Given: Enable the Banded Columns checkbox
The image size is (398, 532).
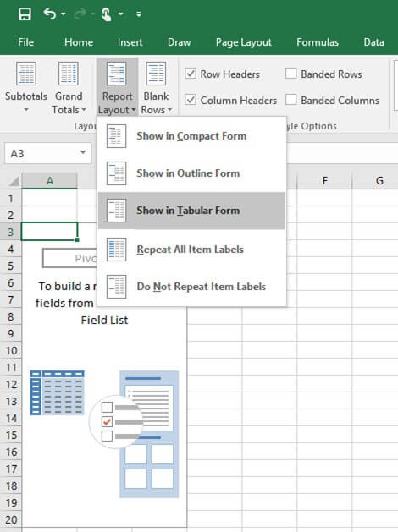Looking at the screenshot, I should 290,100.
